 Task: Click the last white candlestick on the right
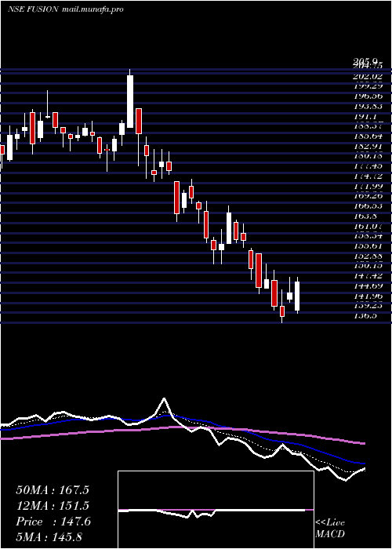(x=297, y=296)
